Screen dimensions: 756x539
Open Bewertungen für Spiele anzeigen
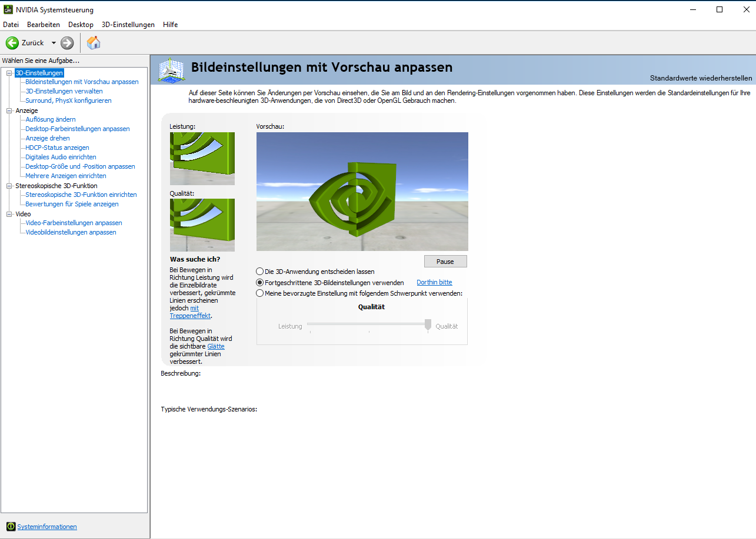point(72,204)
